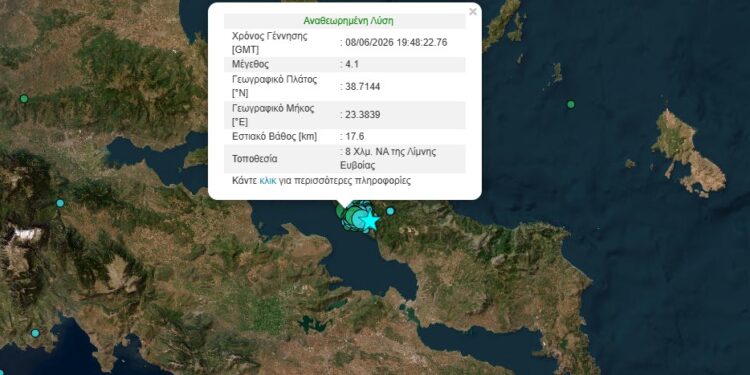Select the small cyan marker just northeast of the star

pos(390,211)
